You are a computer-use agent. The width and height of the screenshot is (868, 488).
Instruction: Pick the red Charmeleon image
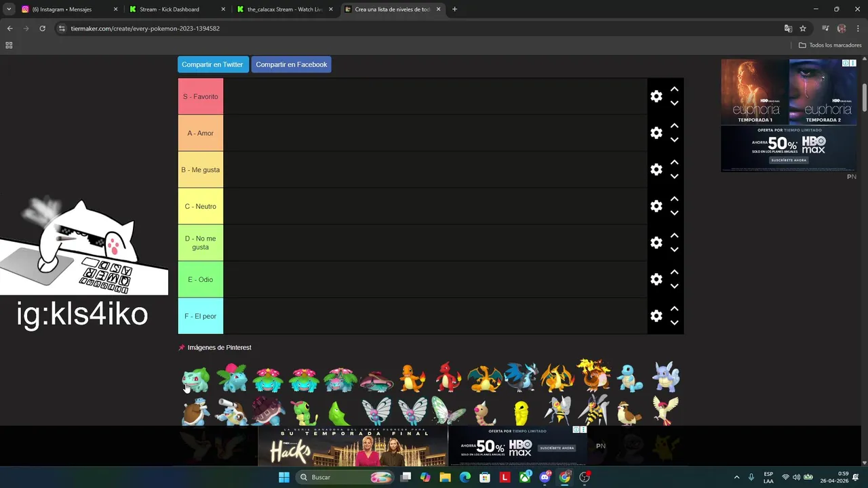tap(448, 378)
